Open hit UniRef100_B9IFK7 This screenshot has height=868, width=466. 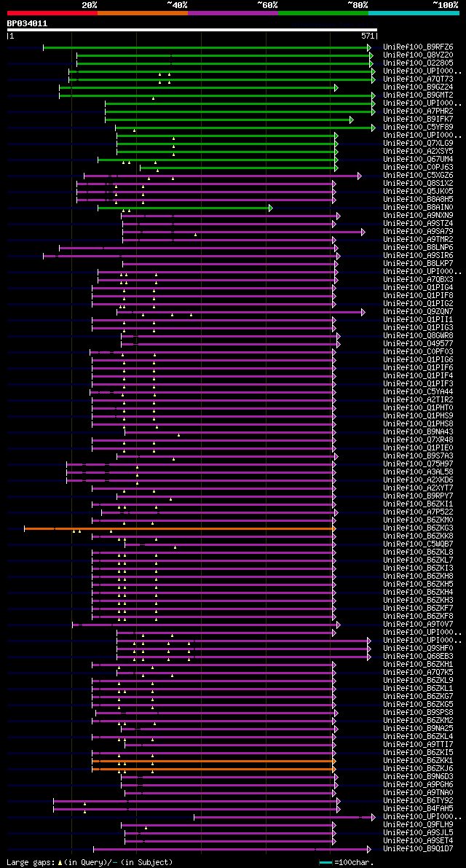point(418,120)
